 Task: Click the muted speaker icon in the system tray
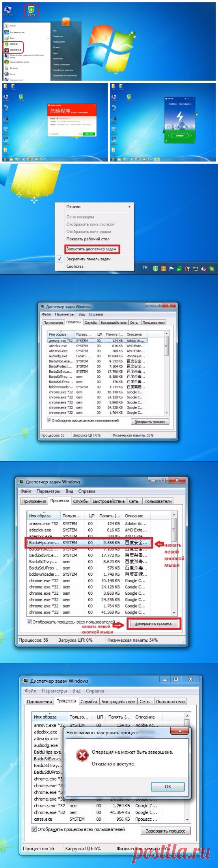coord(204,269)
